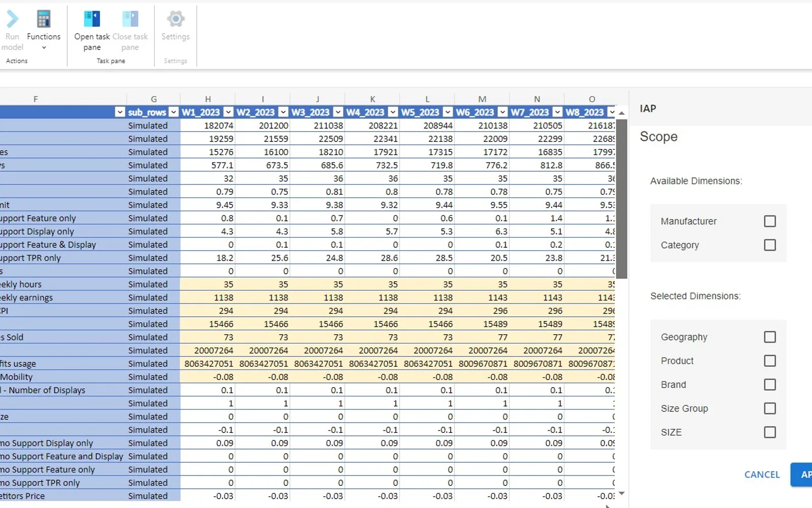Open the W7_2023 filter dropdown

coord(557,112)
